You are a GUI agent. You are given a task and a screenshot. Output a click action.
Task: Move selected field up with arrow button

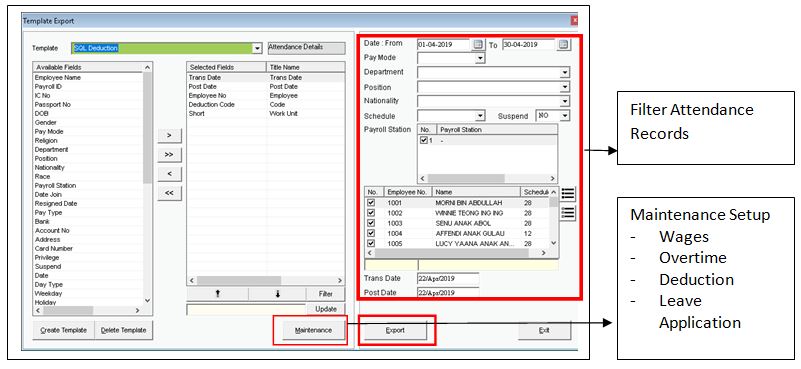tap(218, 294)
